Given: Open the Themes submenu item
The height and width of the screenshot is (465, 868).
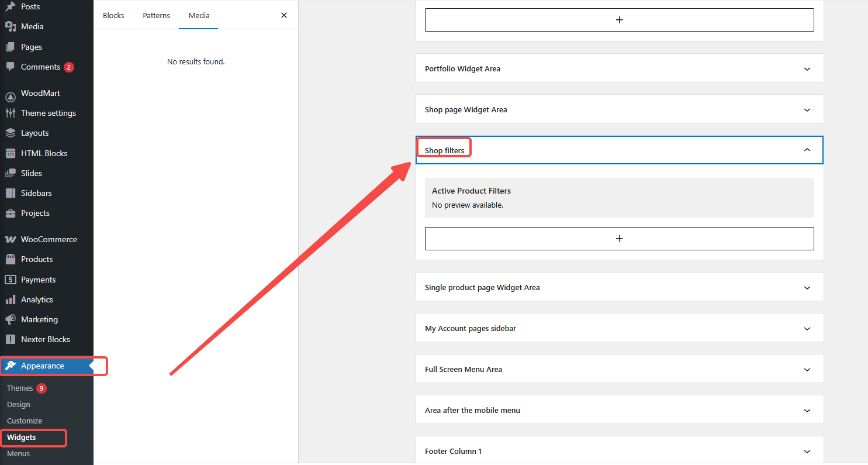Looking at the screenshot, I should (x=20, y=388).
